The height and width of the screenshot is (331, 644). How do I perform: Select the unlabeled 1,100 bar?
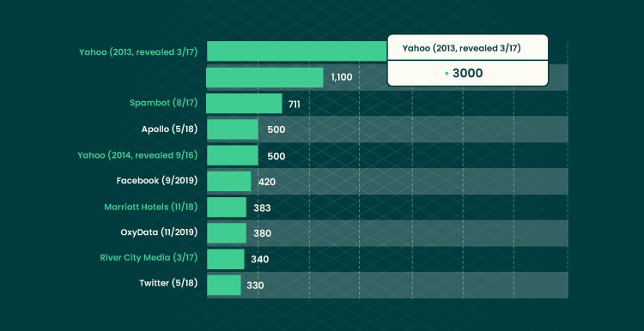265,77
